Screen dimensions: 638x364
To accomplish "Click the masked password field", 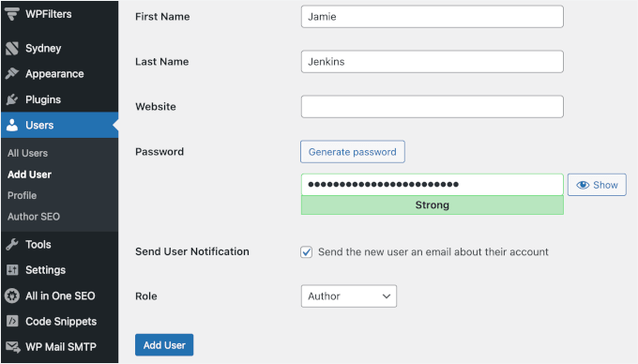I will coord(433,185).
